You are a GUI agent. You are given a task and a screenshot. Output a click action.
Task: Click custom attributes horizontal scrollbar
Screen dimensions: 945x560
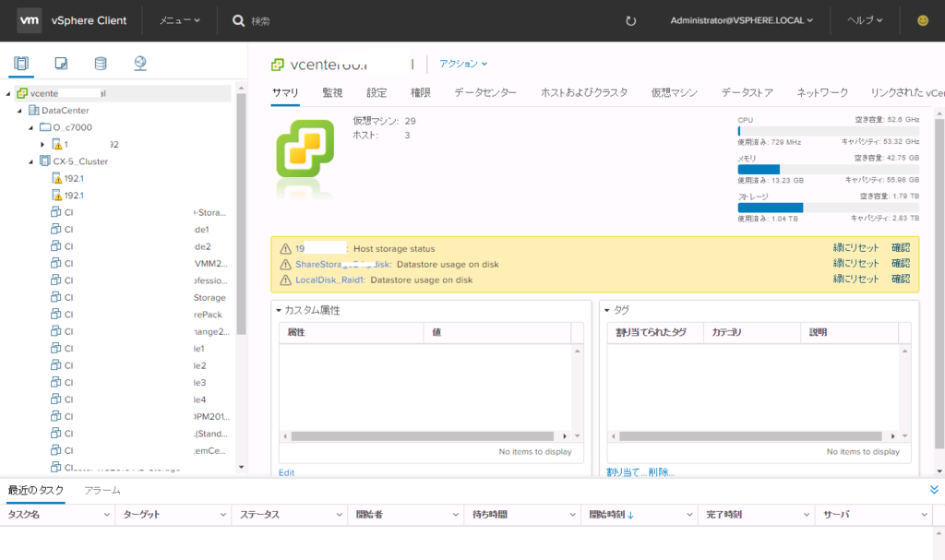pos(422,435)
